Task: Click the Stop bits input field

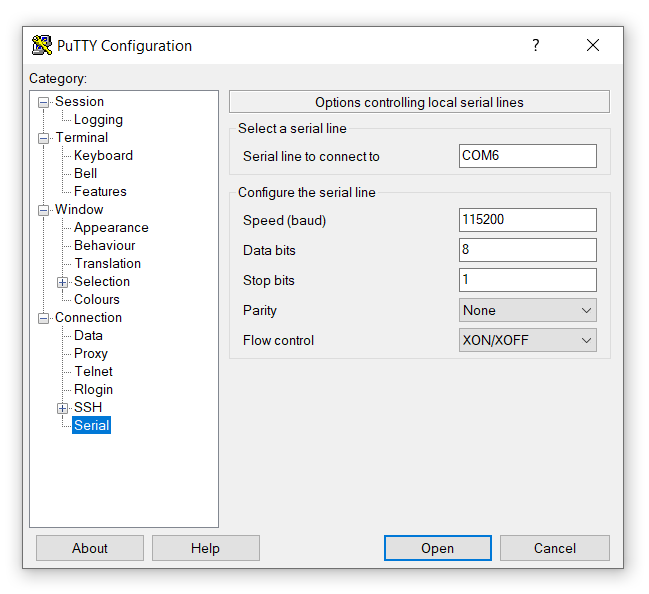Action: pyautogui.click(x=527, y=280)
